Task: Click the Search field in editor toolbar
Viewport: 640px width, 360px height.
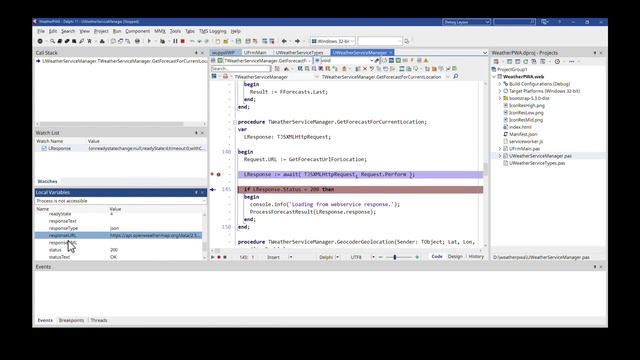Action: tap(241, 69)
